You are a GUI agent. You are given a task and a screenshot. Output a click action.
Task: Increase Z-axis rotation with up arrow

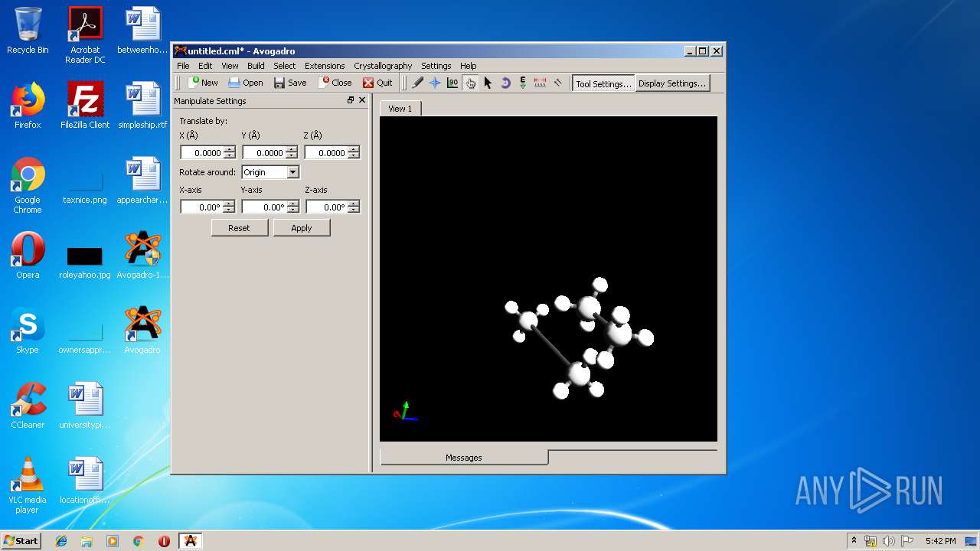click(x=354, y=204)
